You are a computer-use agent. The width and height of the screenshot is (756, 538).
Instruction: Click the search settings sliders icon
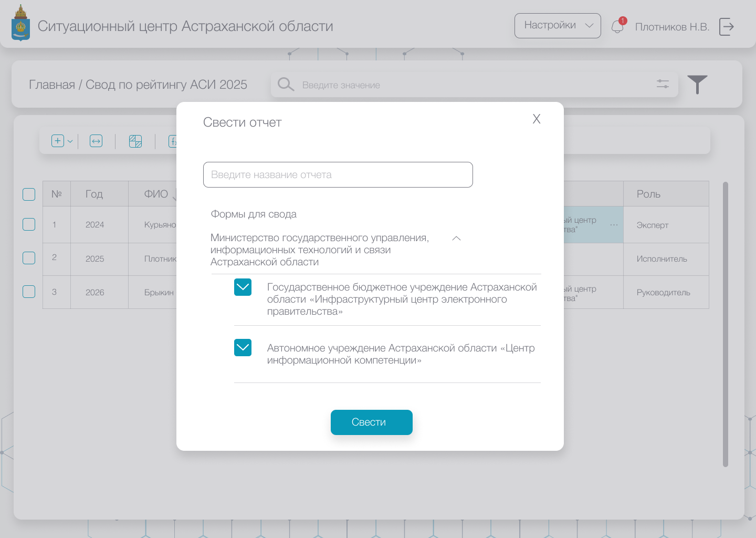[x=663, y=84]
